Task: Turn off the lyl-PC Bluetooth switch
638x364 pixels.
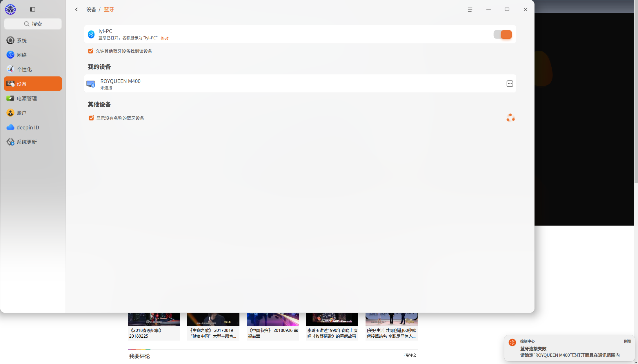Action: click(503, 34)
